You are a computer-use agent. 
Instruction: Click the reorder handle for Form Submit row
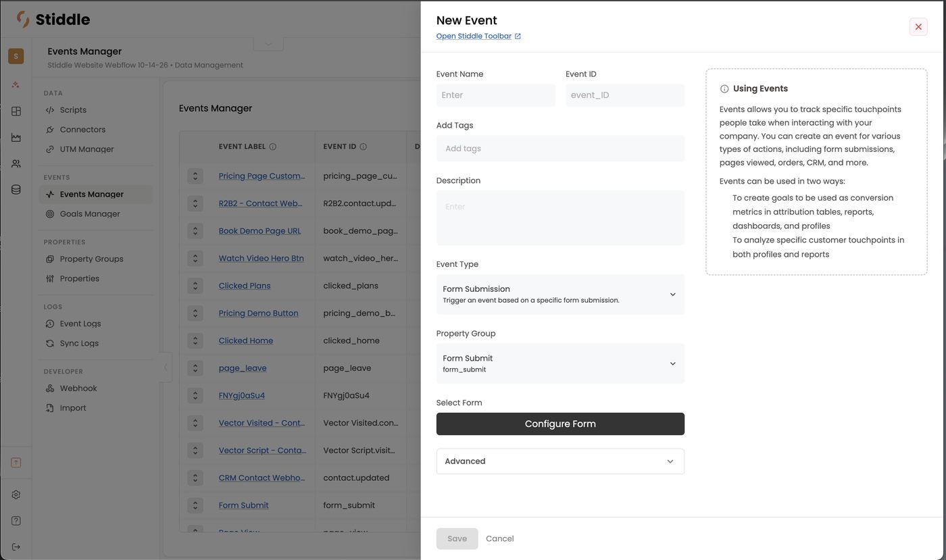click(x=195, y=505)
